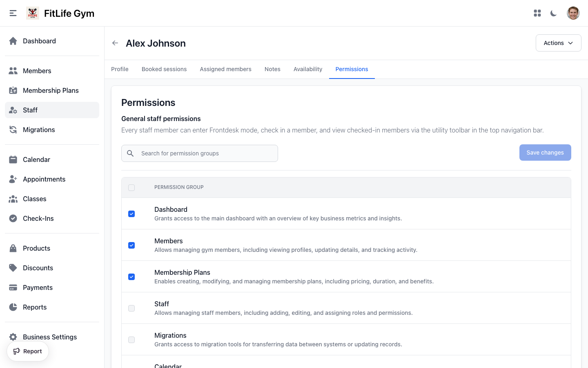Click the hamburger menu to collapse sidebar
Screen dimensions: 588x368
pyautogui.click(x=13, y=13)
